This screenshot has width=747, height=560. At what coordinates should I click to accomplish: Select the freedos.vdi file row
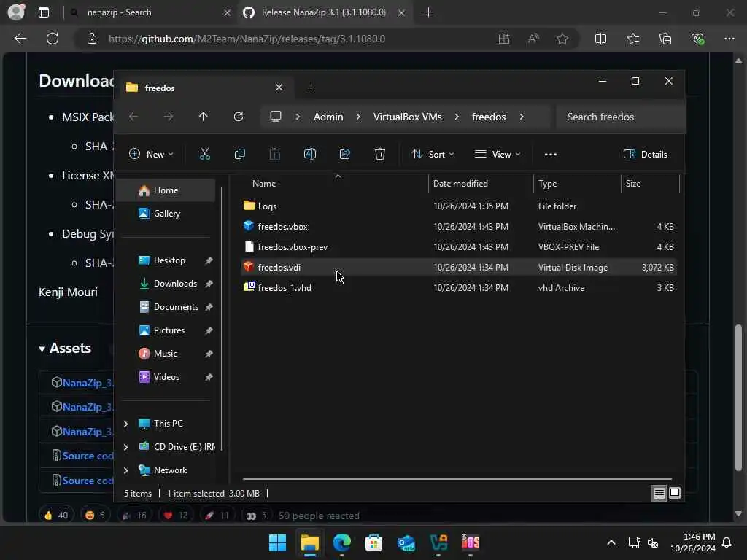click(458, 268)
